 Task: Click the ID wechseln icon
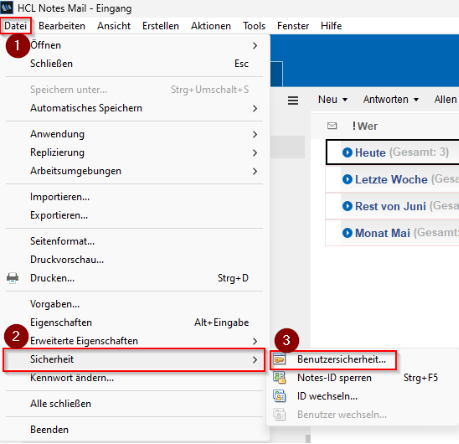(280, 396)
